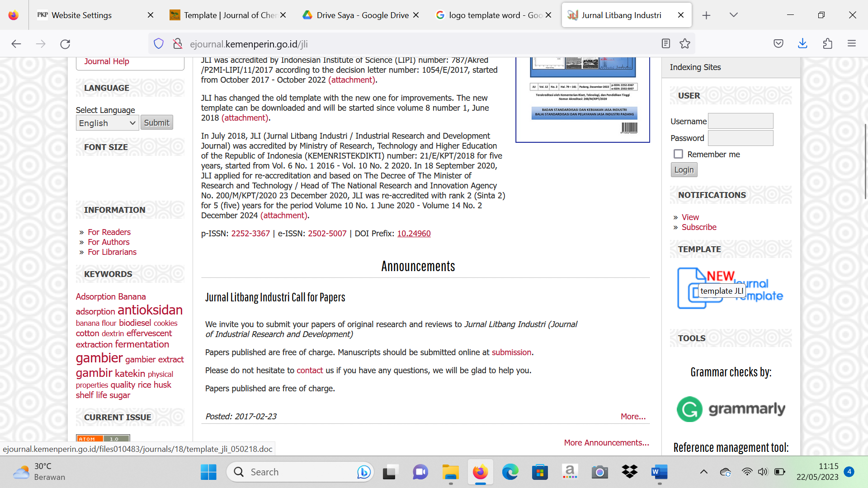The height and width of the screenshot is (488, 868).
Task: Open Microsoft Word from the taskbar
Action: tap(660, 472)
